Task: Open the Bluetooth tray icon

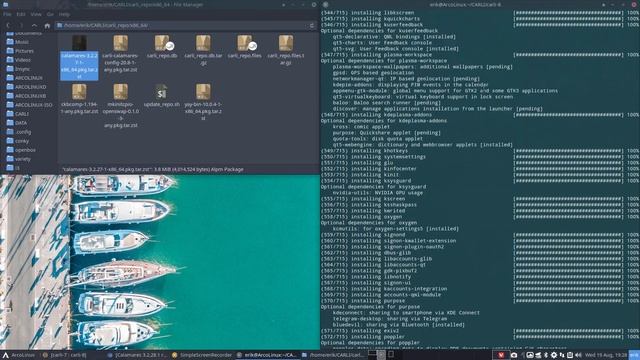Action: tap(546, 355)
